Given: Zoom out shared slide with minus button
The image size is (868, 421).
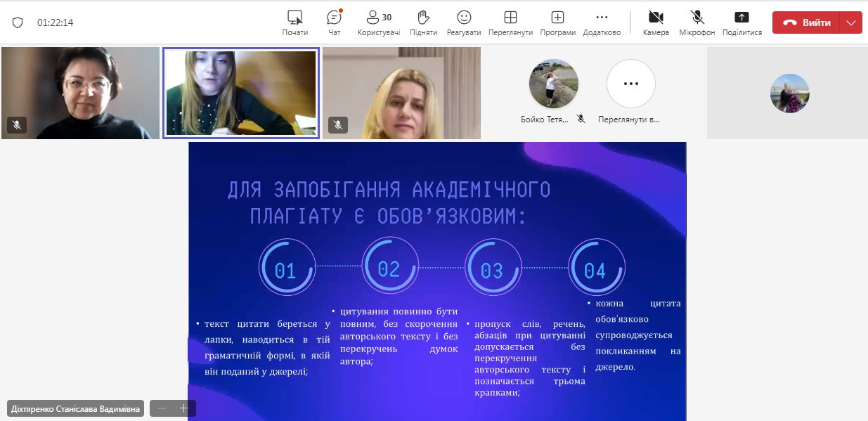Looking at the screenshot, I should pyautogui.click(x=162, y=408).
